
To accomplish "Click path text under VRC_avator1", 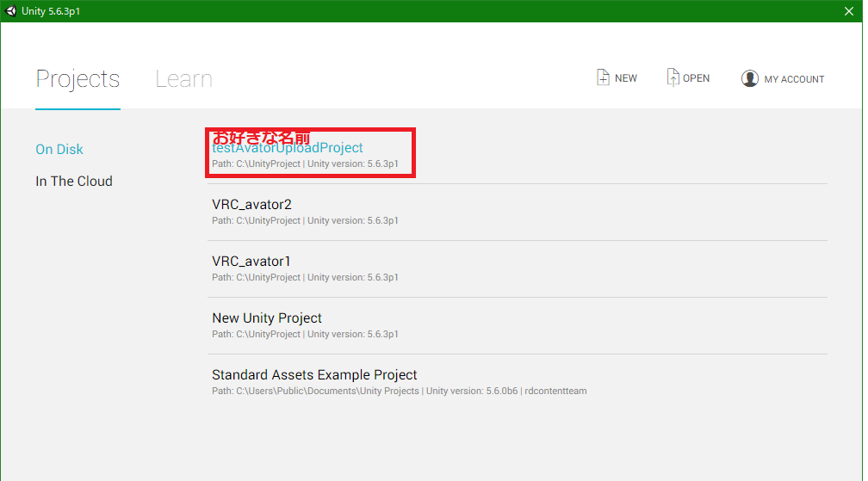I will point(305,278).
